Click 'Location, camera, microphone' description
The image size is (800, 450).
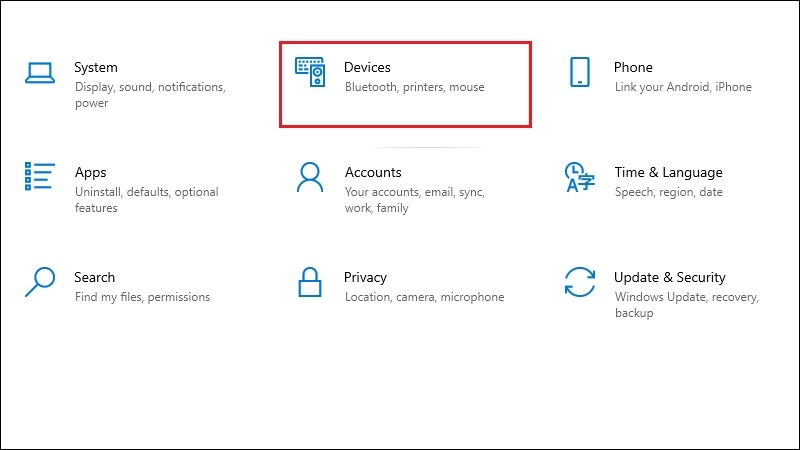click(x=424, y=297)
